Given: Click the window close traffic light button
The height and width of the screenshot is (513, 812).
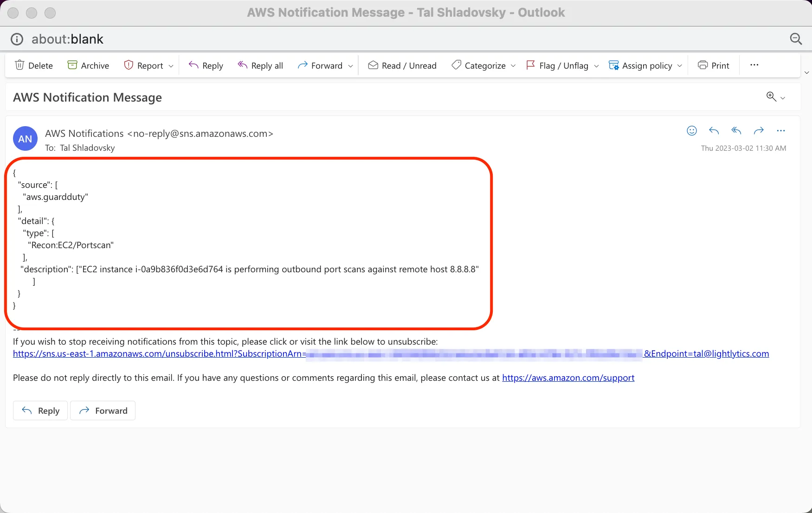Looking at the screenshot, I should (13, 13).
